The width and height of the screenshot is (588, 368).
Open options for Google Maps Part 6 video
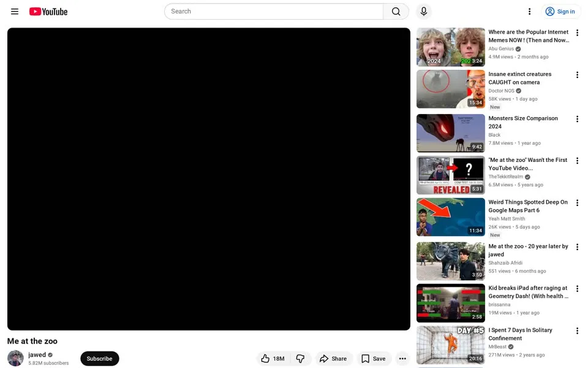point(577,203)
